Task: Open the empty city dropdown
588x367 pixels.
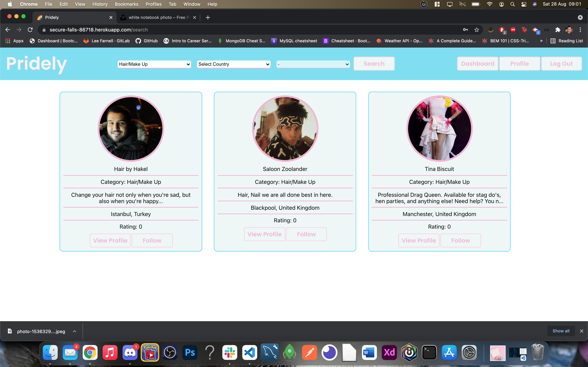Action: pos(313,64)
